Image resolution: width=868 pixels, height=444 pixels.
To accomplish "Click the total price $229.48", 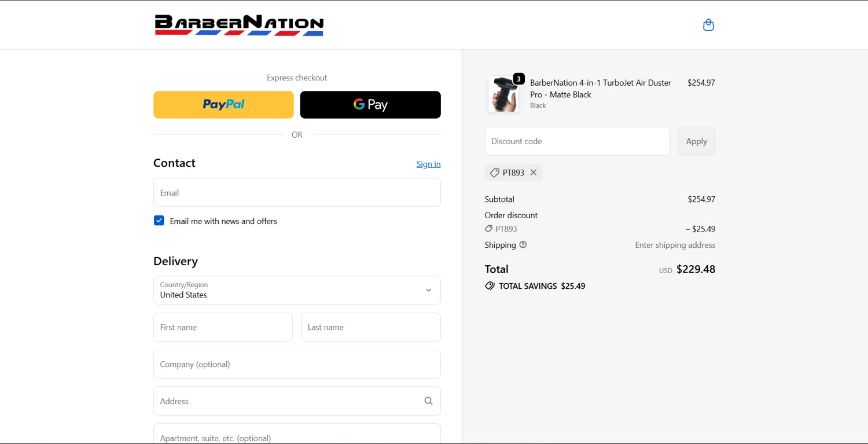I will tap(696, 269).
